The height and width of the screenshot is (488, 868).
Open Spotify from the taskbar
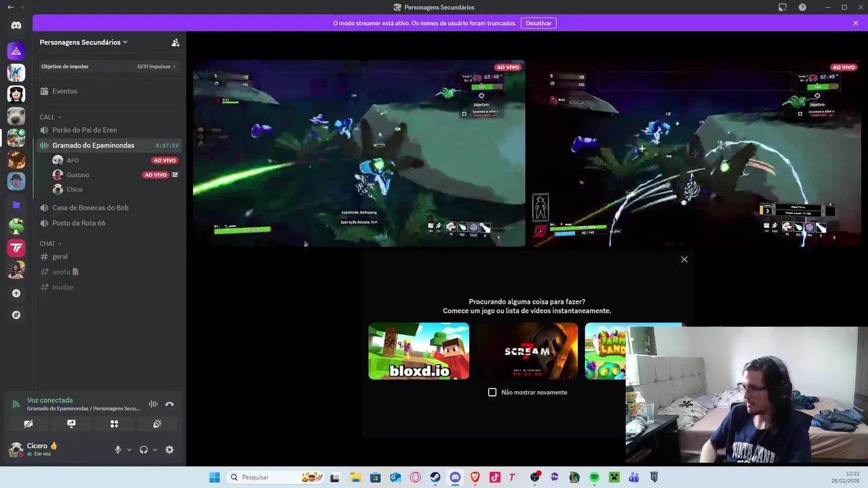pos(594,477)
